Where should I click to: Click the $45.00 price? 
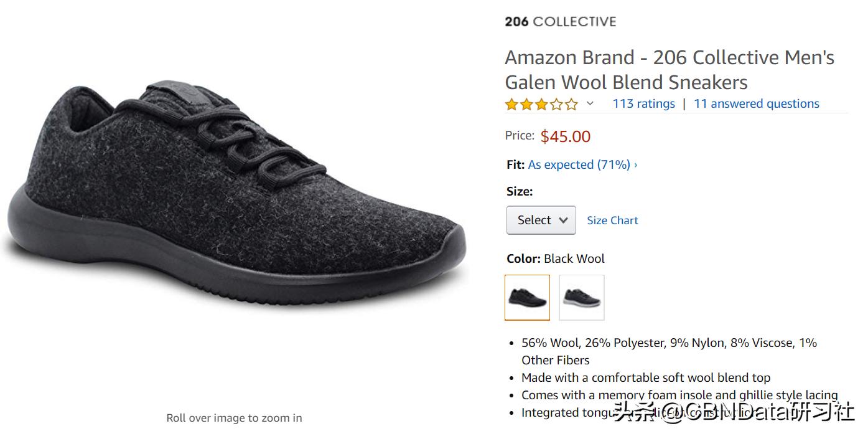[x=565, y=136]
